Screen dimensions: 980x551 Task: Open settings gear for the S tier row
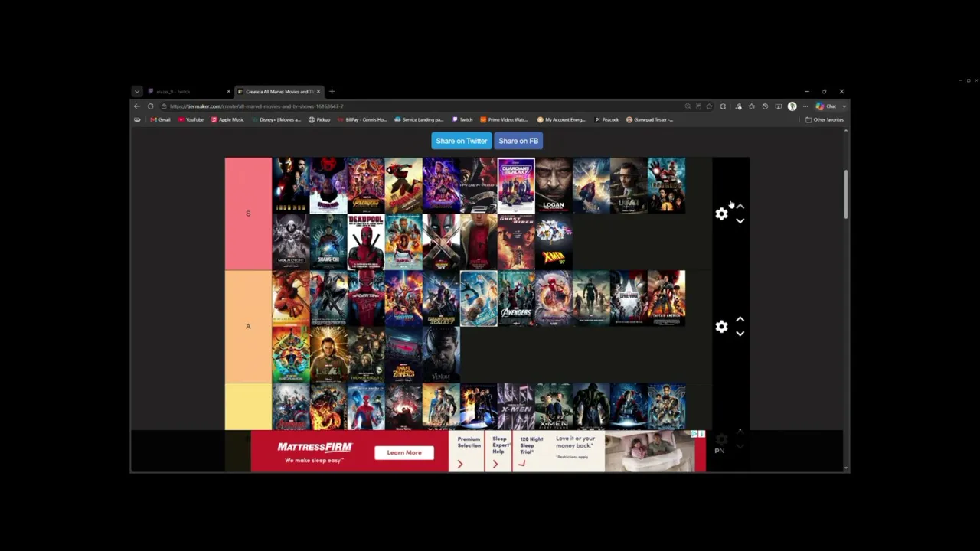coord(721,214)
